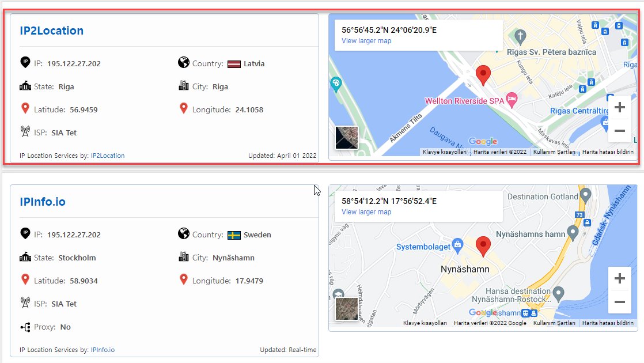644x363 pixels.
Task: Open the IP2Location heading link
Action: click(x=51, y=31)
